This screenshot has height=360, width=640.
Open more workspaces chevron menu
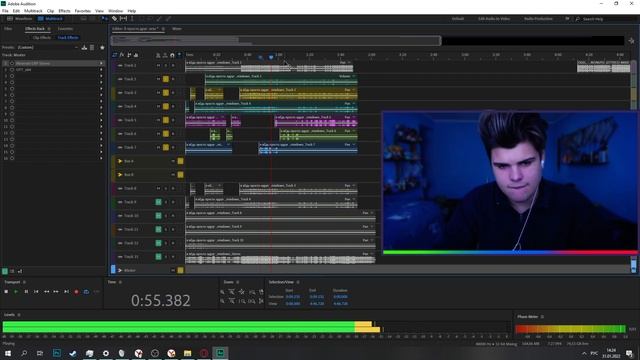(567, 19)
